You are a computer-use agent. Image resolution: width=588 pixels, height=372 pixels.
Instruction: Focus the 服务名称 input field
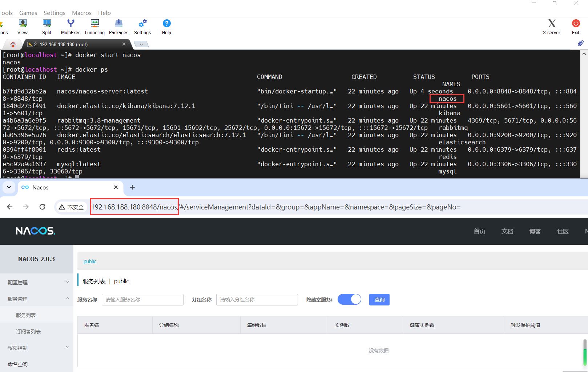142,300
